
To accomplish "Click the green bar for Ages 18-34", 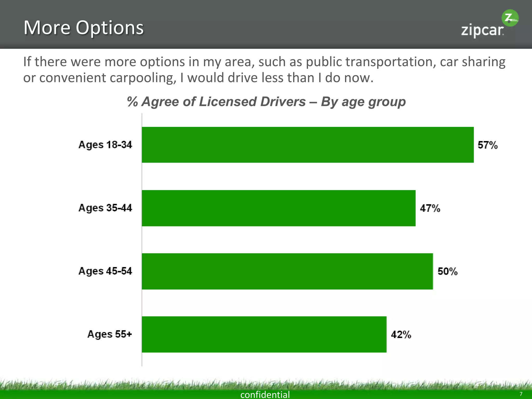I will point(308,145).
